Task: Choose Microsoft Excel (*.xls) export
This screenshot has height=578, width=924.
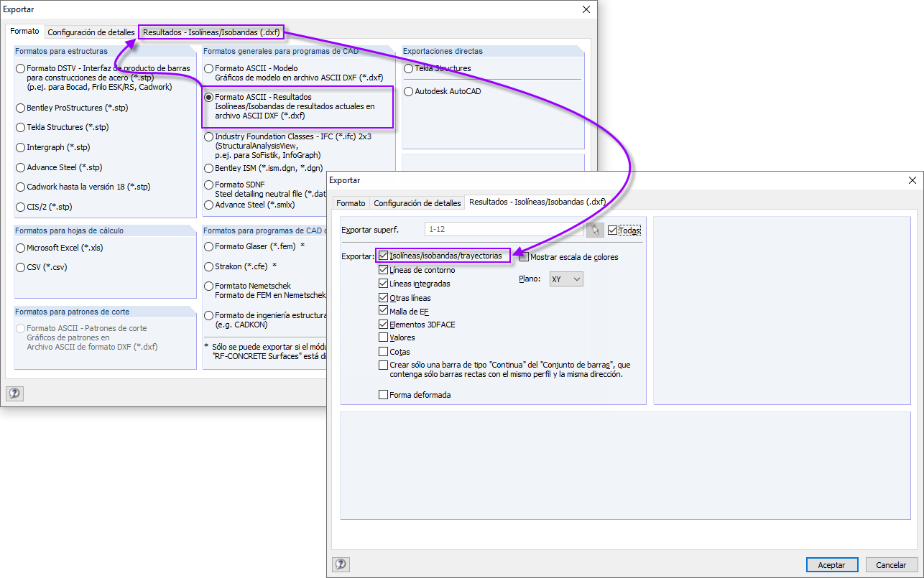Action: (20, 248)
